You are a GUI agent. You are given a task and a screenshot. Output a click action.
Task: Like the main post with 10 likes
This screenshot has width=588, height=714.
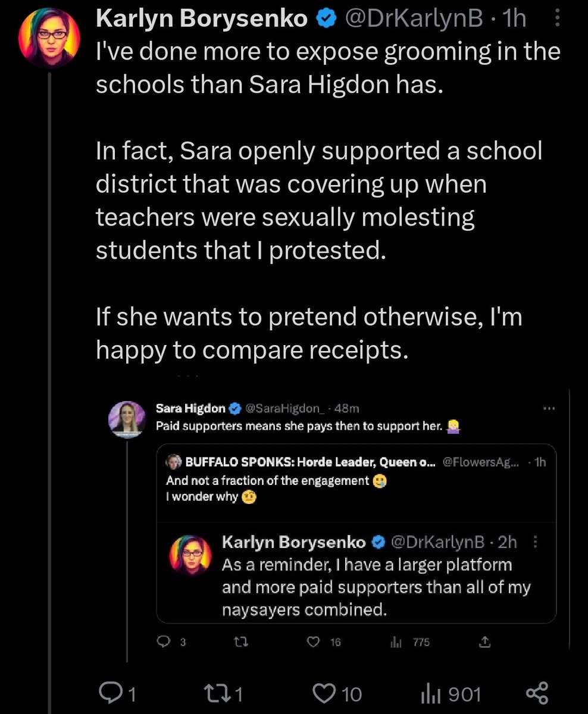coord(323,694)
